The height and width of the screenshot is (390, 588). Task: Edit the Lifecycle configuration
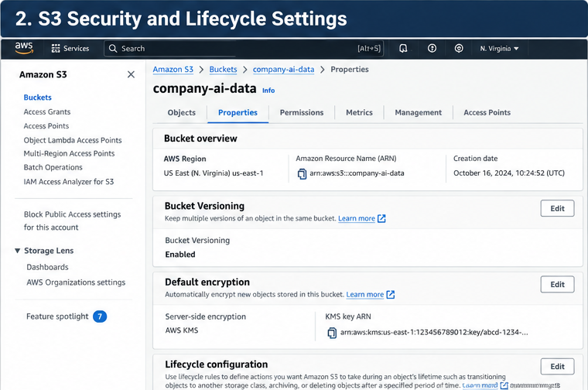tap(557, 366)
